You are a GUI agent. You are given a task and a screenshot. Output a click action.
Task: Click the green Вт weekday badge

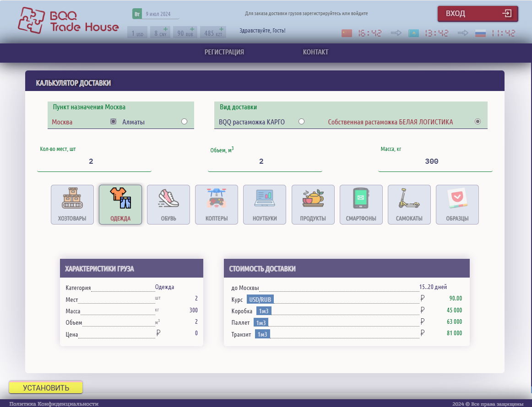137,14
